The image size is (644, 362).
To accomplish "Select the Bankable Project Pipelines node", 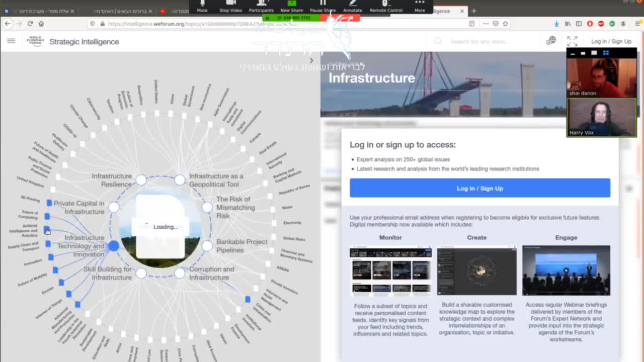I will click(x=207, y=246).
